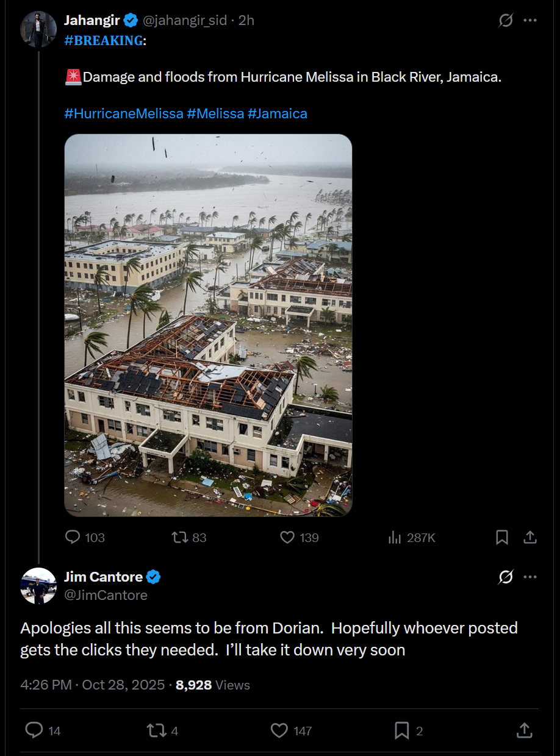Repost Jim Cantore's apology post
Image resolution: width=560 pixels, height=756 pixels.
coord(156,730)
